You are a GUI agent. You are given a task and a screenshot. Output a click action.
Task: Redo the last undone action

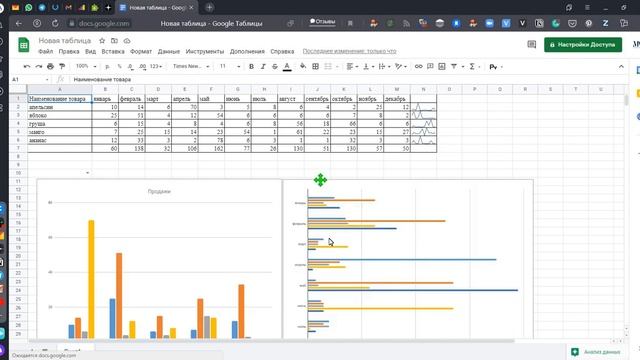pos(38,67)
